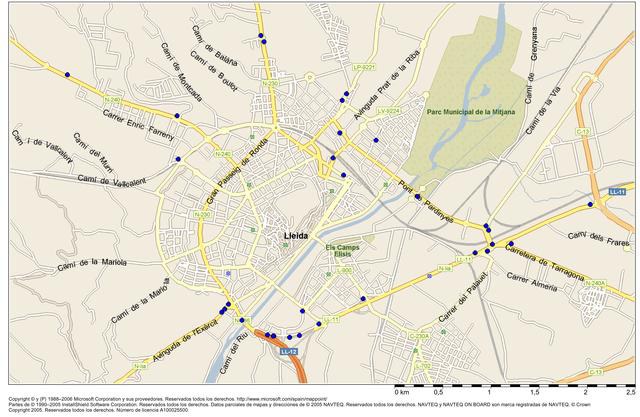Click blue marker on Camí de Vallcalent
The image size is (640, 417).
click(x=178, y=160)
